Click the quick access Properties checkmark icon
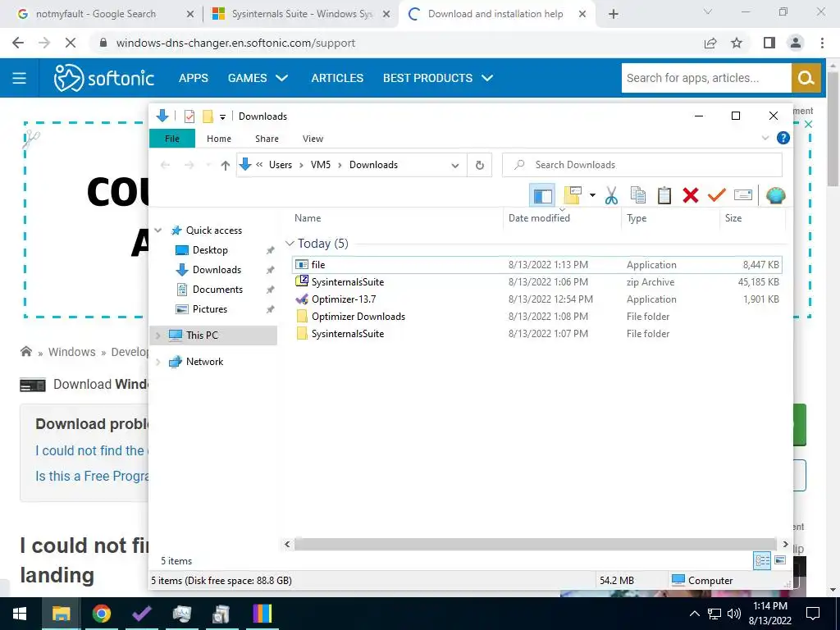 click(189, 116)
